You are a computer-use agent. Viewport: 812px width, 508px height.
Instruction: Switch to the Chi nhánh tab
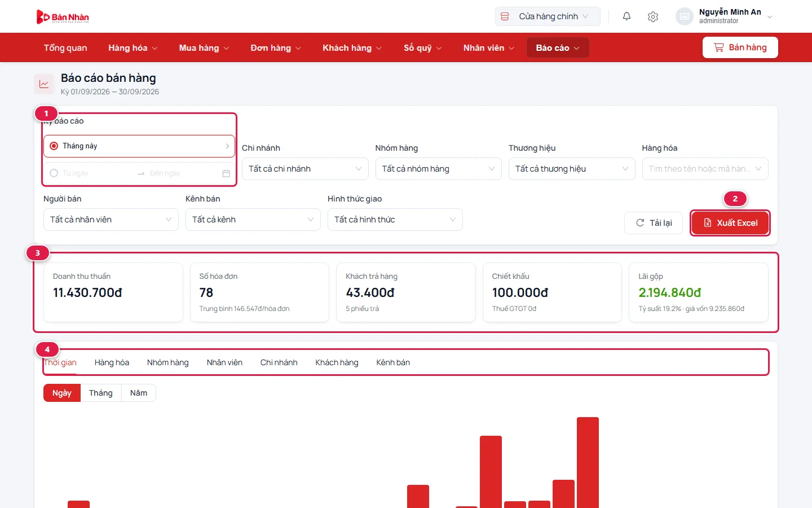[279, 362]
